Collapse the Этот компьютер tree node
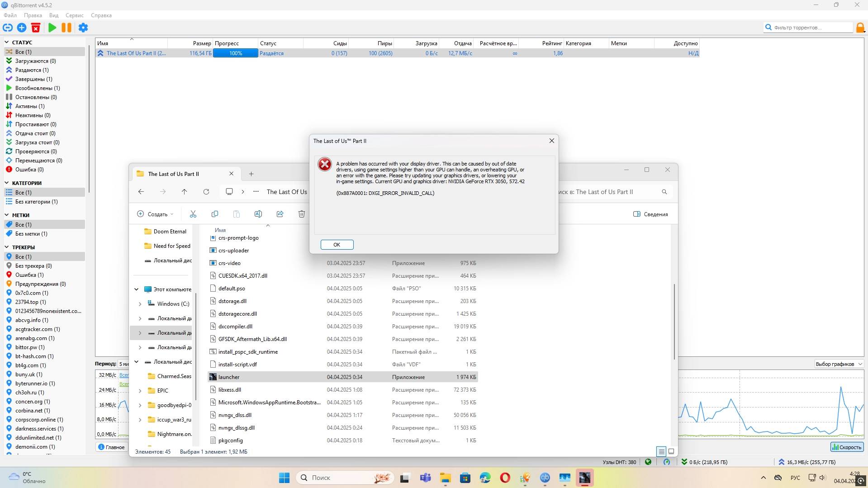868x488 pixels. 136,289
